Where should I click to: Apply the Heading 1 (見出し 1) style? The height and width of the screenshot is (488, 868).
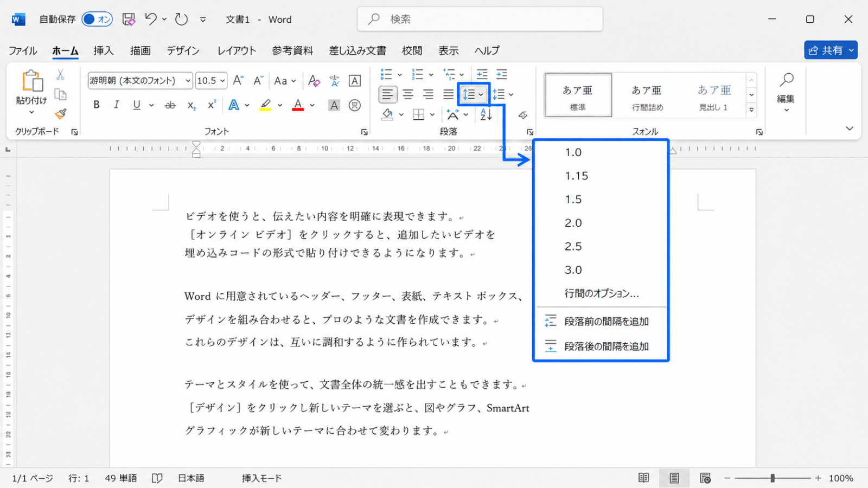coord(713,95)
